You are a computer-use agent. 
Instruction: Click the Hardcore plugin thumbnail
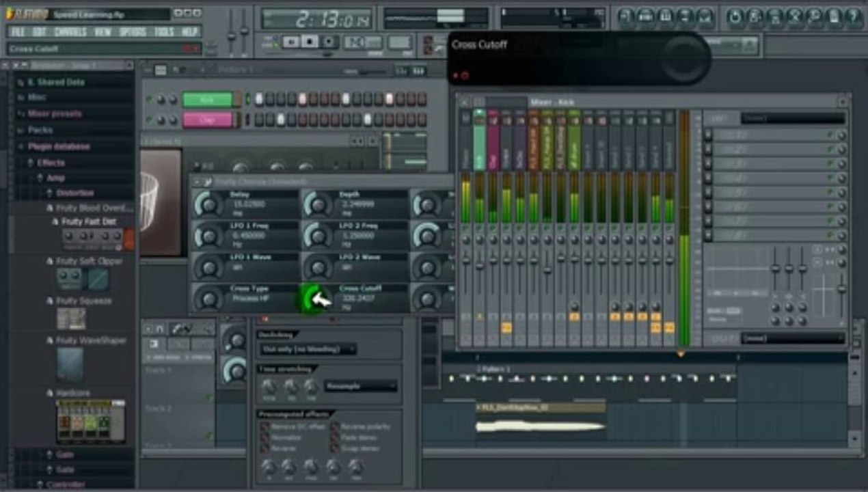click(x=91, y=422)
